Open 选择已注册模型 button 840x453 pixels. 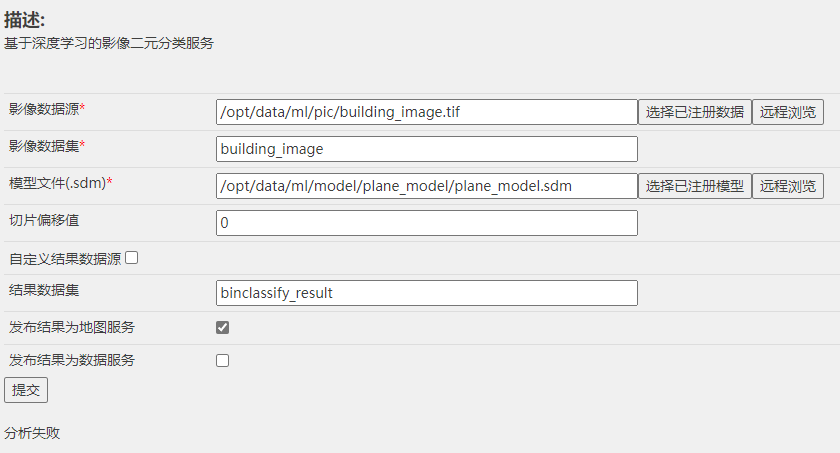pyautogui.click(x=694, y=186)
